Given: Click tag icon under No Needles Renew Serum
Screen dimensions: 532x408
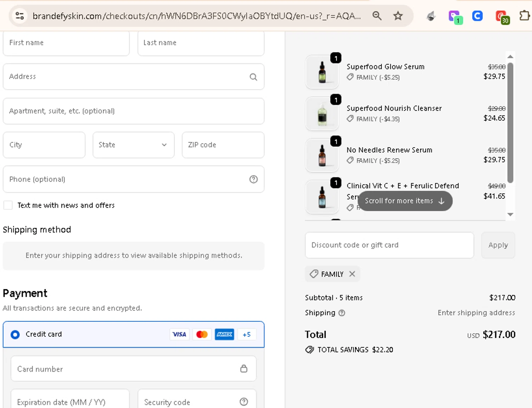Looking at the screenshot, I should point(350,161).
